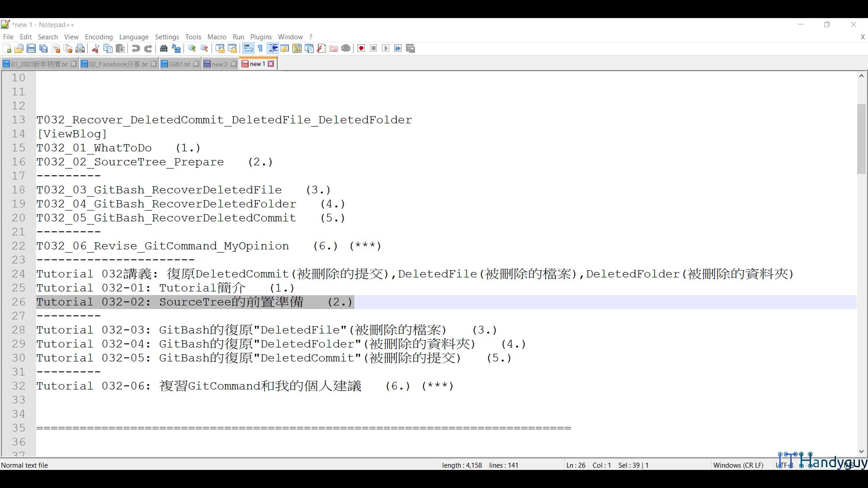This screenshot has width=868, height=488.
Task: Open a file using the folder icon
Action: (x=19, y=48)
